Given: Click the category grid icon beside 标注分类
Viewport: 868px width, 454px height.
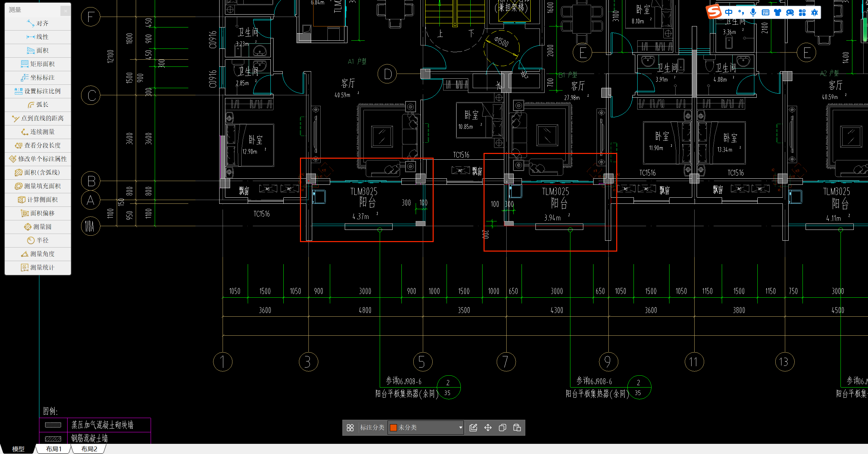Looking at the screenshot, I should point(350,428).
